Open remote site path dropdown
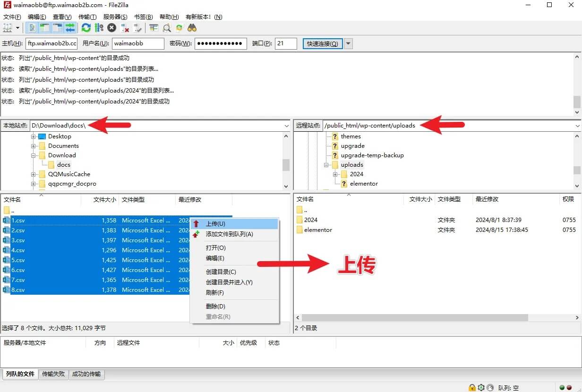This screenshot has height=392, width=582. click(x=577, y=126)
